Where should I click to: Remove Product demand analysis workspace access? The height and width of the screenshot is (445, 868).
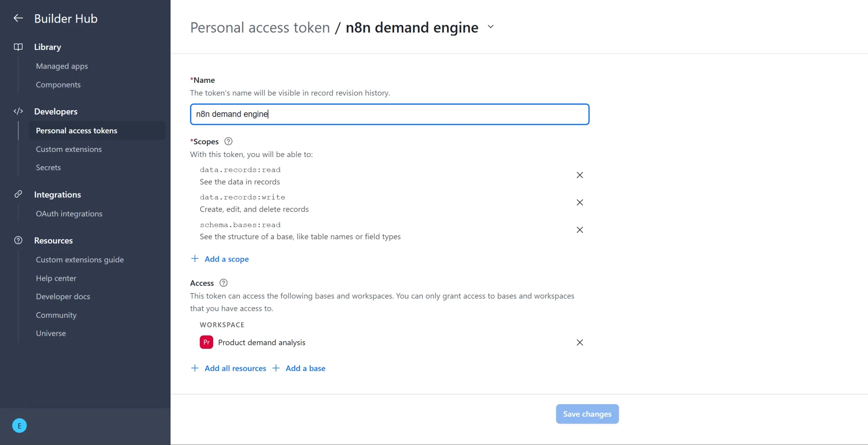click(x=579, y=343)
